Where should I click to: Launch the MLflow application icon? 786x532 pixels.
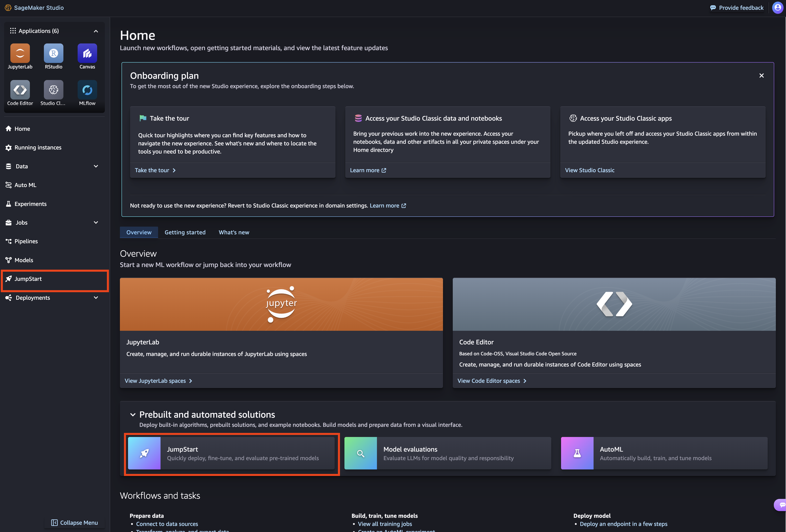[87, 90]
